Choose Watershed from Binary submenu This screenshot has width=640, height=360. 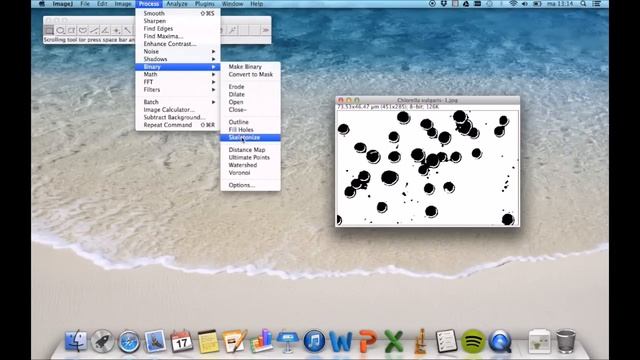tap(251, 165)
